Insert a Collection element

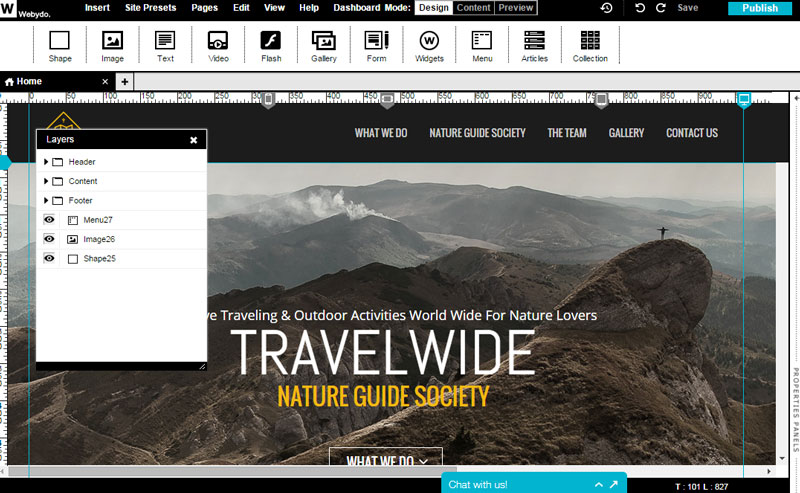(590, 46)
